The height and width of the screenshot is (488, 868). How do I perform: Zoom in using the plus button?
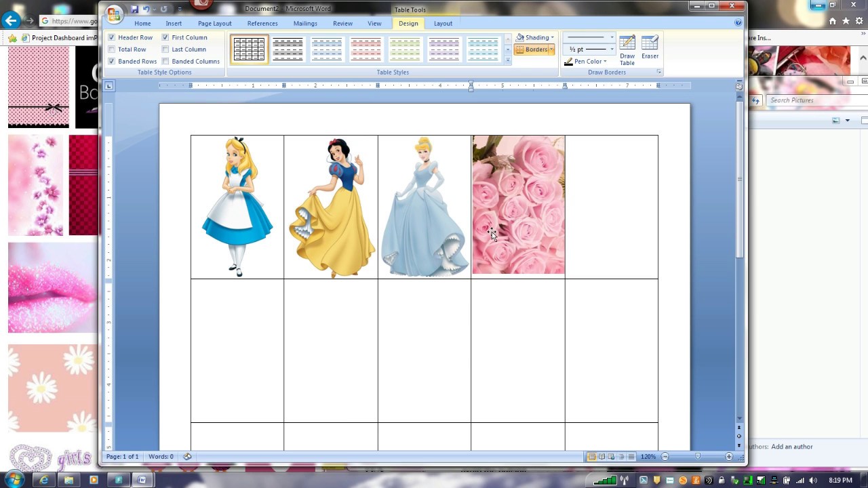[729, 457]
